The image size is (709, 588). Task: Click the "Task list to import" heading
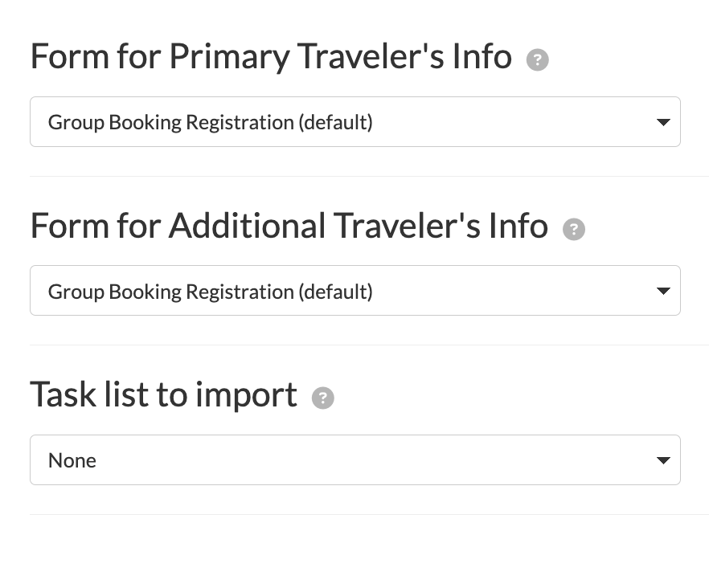(163, 394)
